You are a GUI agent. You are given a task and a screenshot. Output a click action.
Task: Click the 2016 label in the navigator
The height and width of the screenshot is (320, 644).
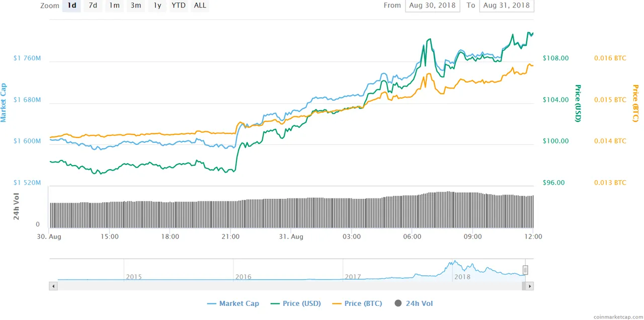[x=244, y=277]
